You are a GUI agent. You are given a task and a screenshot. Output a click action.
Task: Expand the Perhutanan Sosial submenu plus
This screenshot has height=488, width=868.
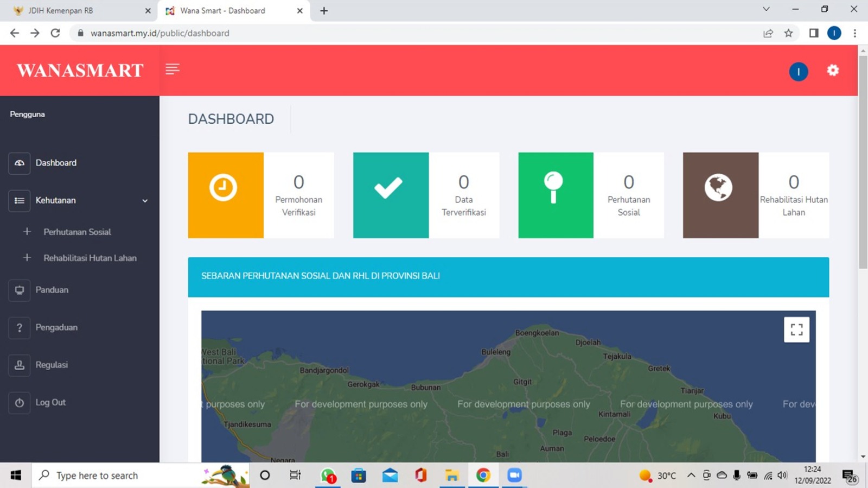pos(27,232)
